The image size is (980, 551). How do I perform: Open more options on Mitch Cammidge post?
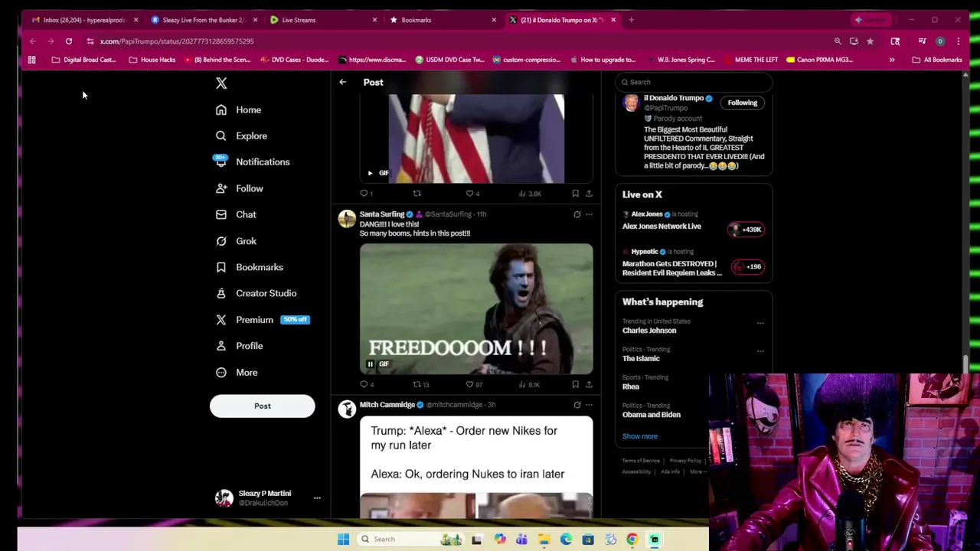[x=589, y=405]
